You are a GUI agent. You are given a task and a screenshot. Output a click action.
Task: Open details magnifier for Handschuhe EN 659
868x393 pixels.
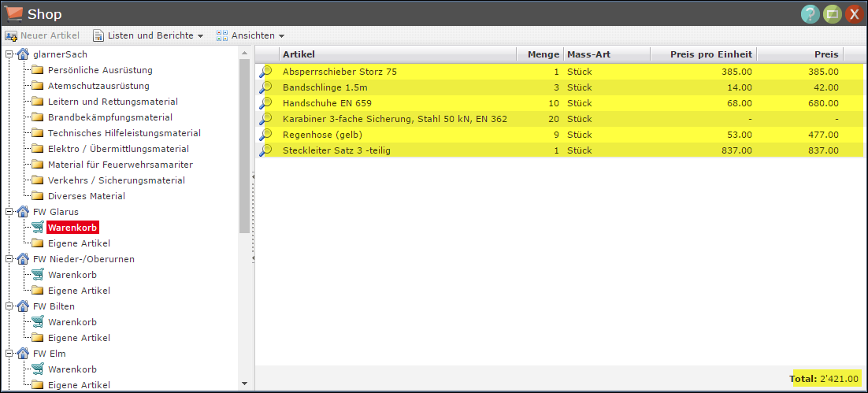266,103
